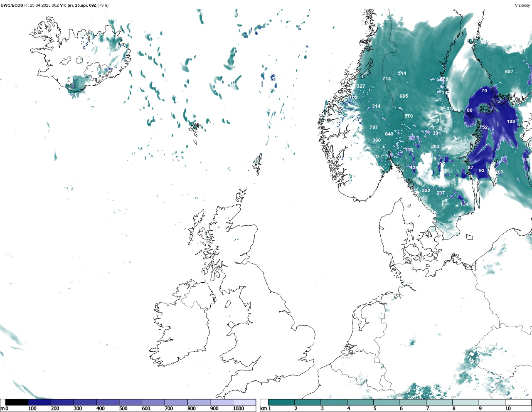Click the 'UWC/ECDS' header text
Screen dimensions: 532x412
click(x=12, y=5)
